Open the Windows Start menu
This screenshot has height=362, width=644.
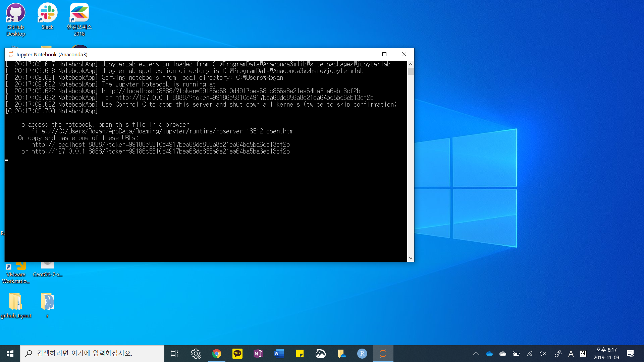(x=10, y=354)
